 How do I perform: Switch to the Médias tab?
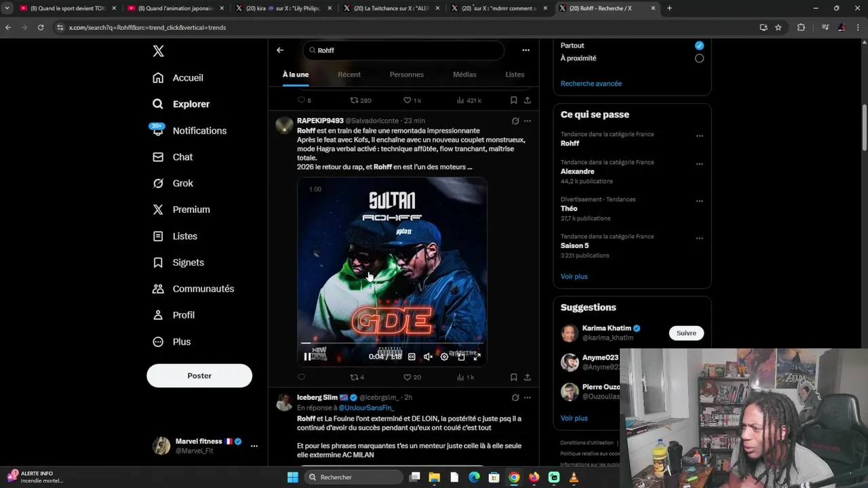465,75
